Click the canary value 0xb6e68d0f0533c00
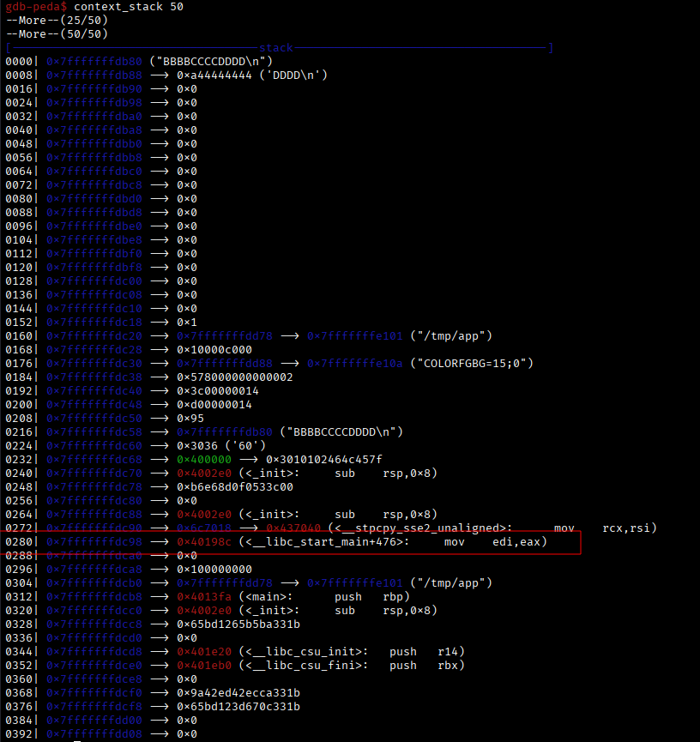 tap(235, 487)
